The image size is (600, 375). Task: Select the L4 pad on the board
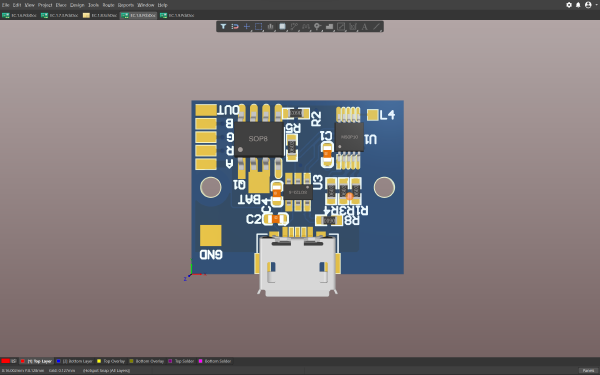pos(372,115)
